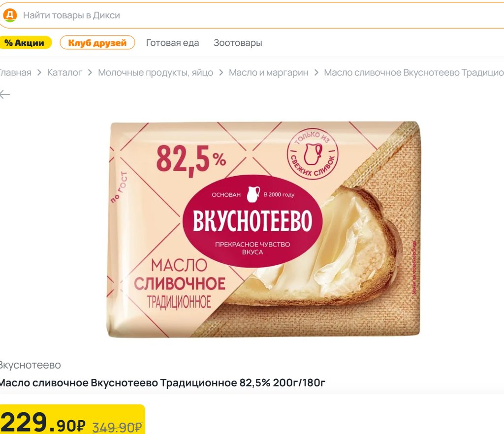Screen dimensions: 504x434
Task: Open the '% Акции' promotions section
Action: (x=25, y=43)
